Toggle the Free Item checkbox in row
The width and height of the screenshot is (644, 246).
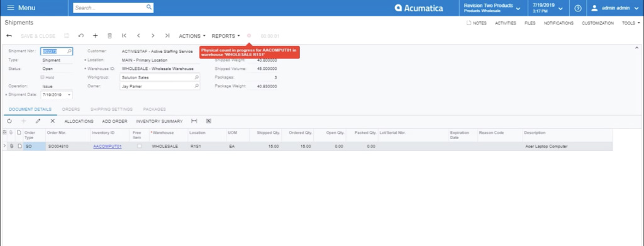point(139,146)
